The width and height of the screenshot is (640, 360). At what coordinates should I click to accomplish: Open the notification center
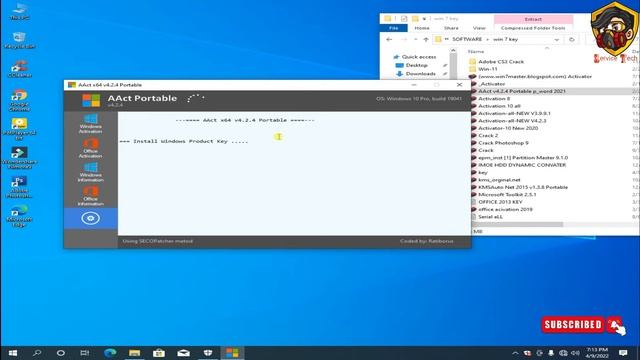[623, 353]
